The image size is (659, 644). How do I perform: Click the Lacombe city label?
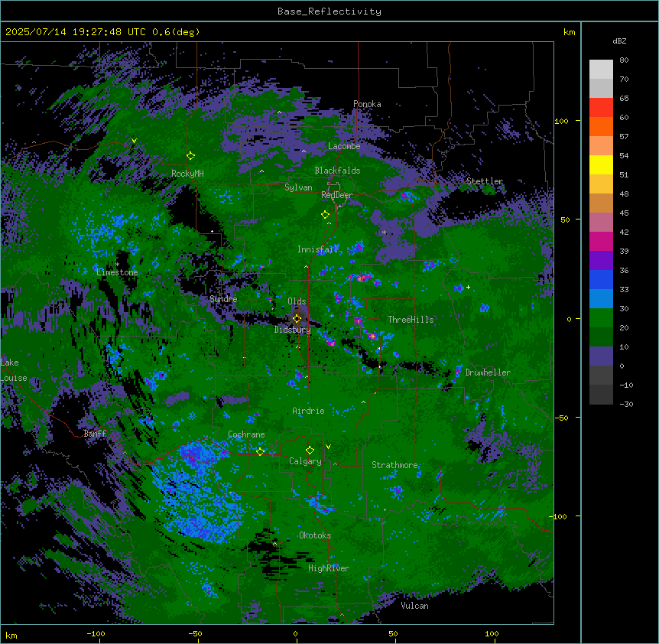click(x=344, y=146)
